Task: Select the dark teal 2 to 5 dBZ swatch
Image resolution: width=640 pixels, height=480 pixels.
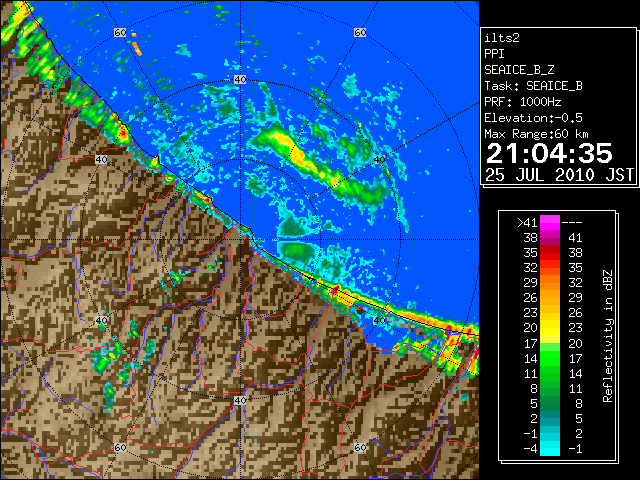Action: [550, 418]
